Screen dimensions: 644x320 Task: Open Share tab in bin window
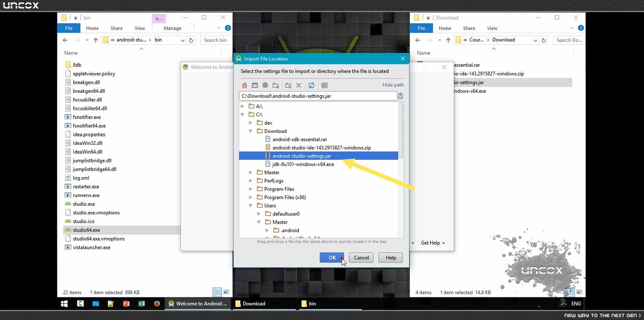[117, 28]
